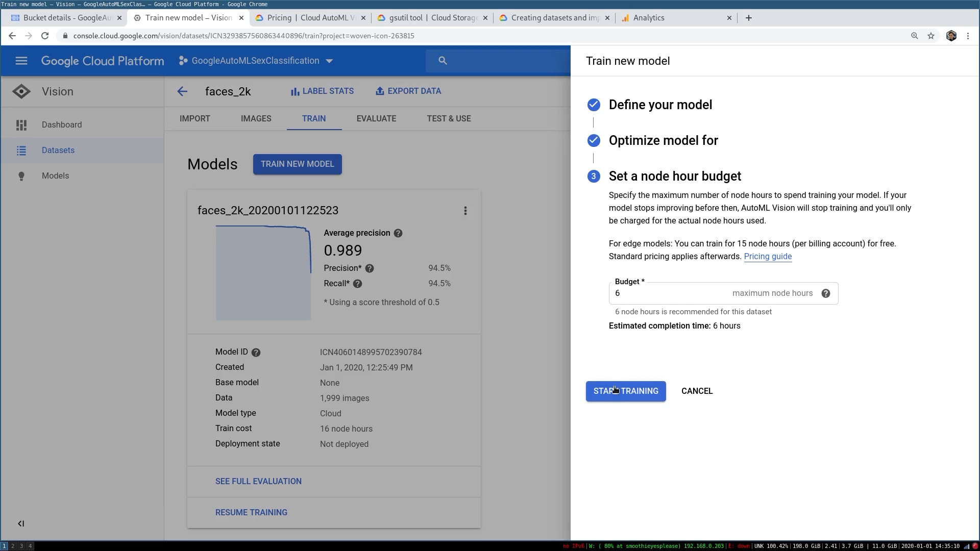Click the Google Cloud Platform title

[x=103, y=61]
